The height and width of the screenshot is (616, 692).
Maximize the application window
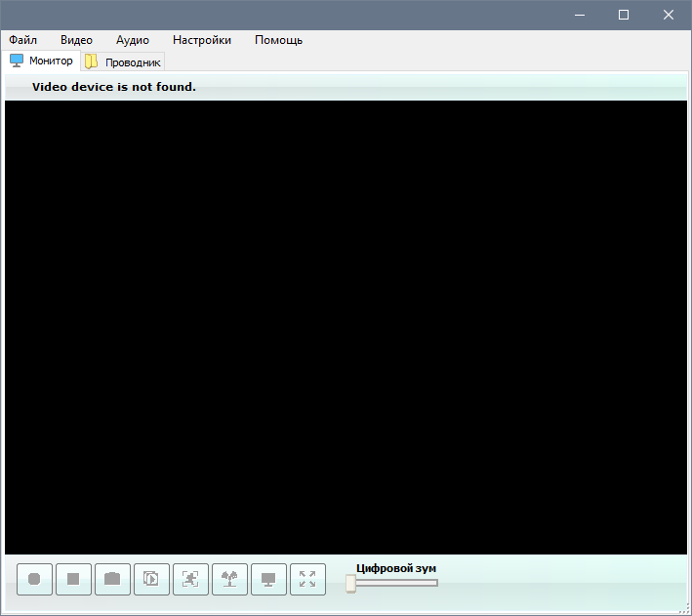coord(624,15)
